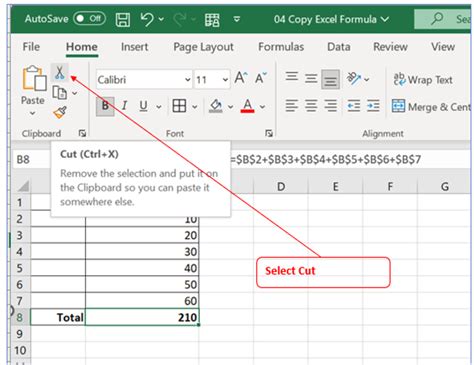
Task: Click Align Right icon
Action: [330, 106]
